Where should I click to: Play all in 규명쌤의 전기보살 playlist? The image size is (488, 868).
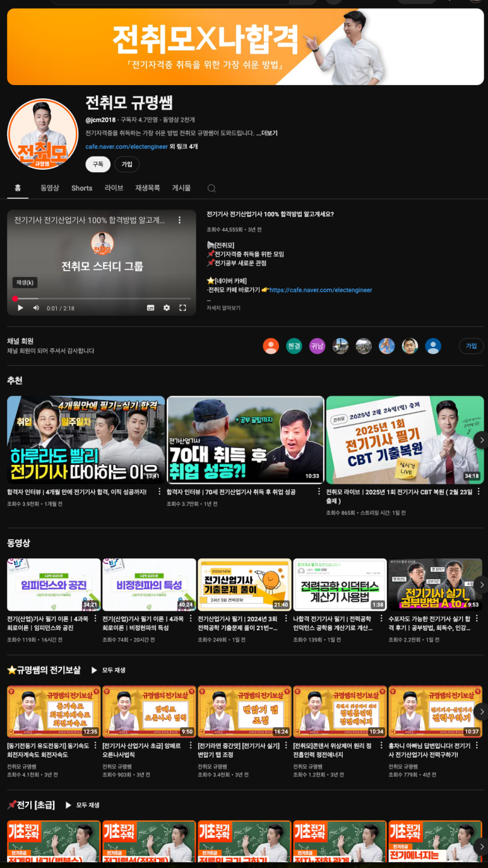coord(109,670)
